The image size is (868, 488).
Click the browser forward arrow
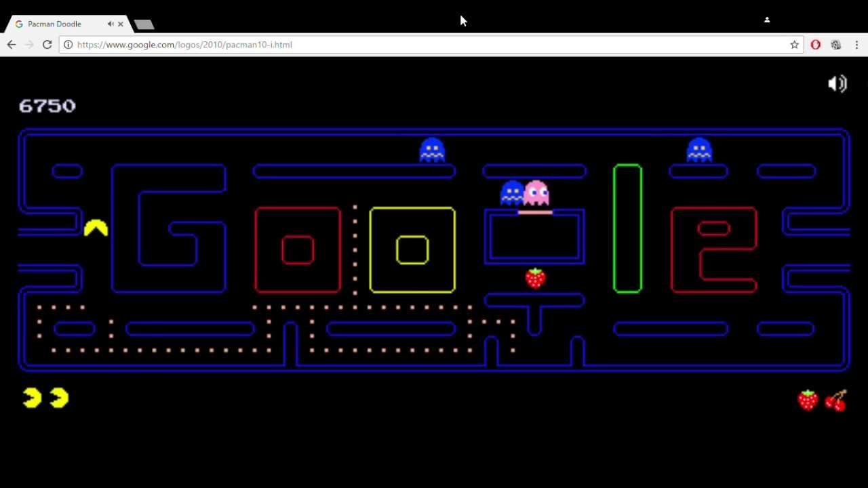(29, 45)
